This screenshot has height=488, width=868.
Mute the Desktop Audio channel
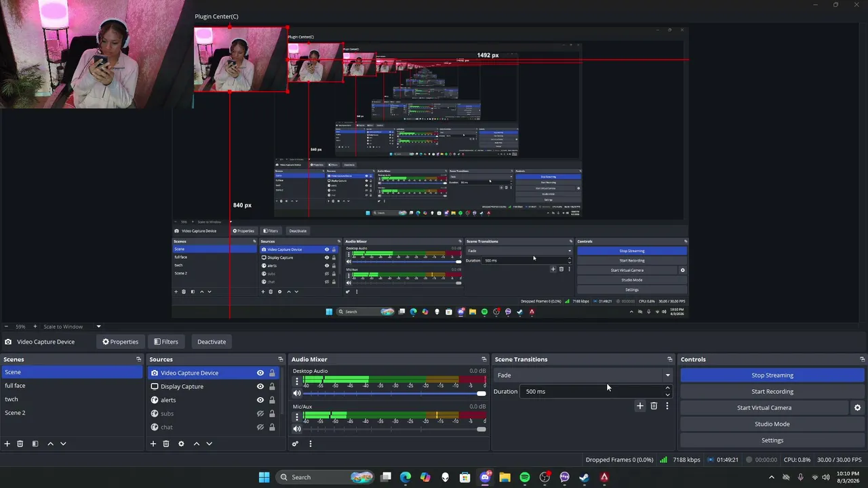[x=297, y=393]
